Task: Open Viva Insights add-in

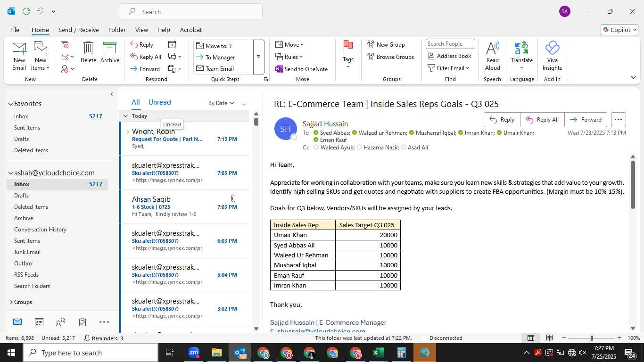Action: point(552,56)
